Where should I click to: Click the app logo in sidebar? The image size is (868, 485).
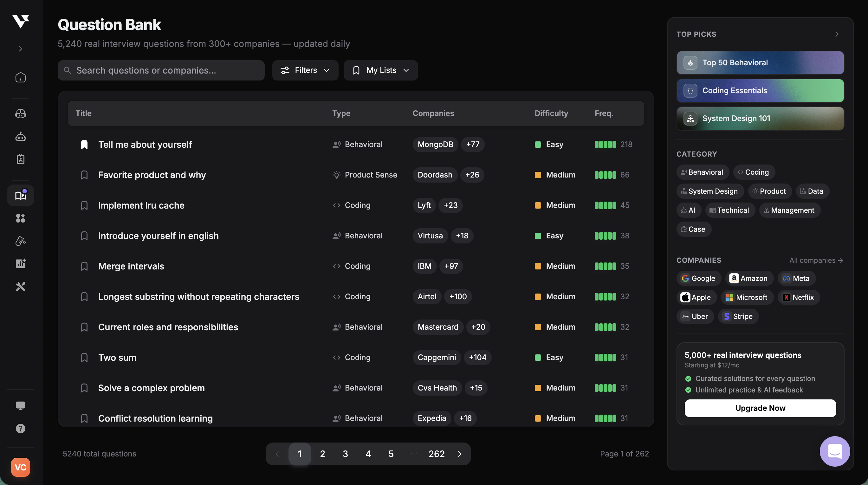pos(21,21)
